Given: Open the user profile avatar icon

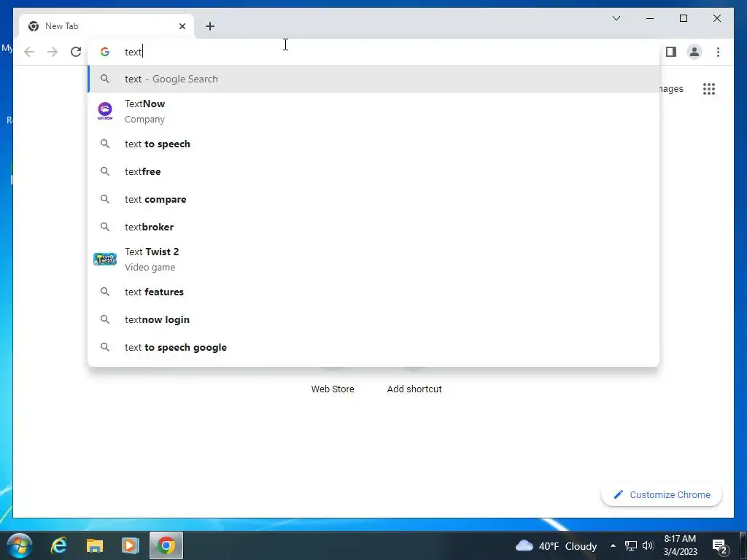Looking at the screenshot, I should (694, 52).
